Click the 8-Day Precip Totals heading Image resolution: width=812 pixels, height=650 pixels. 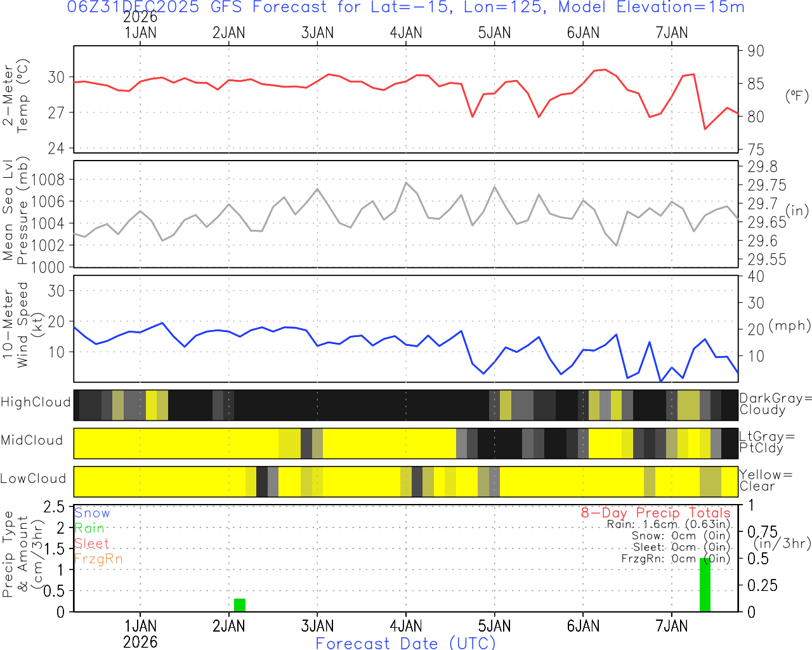click(x=655, y=513)
